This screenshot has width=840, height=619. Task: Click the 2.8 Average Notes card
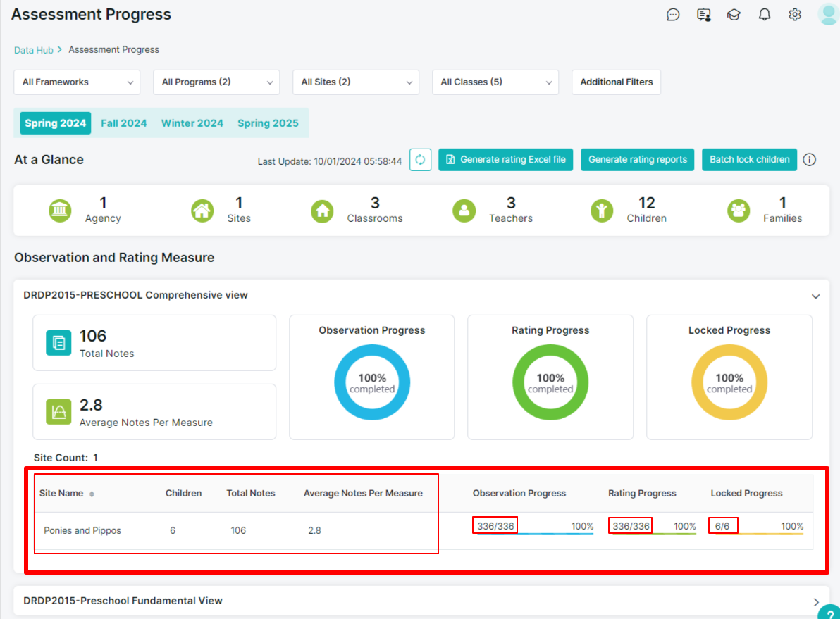click(x=154, y=412)
